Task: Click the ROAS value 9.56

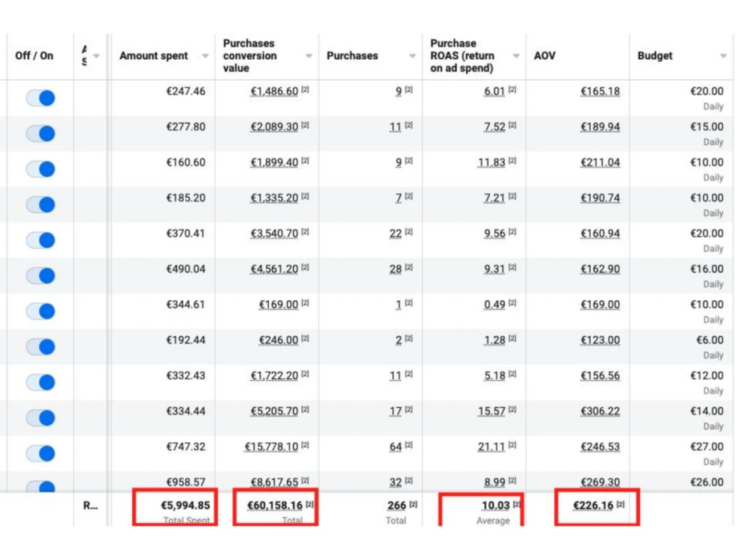Action: tap(495, 234)
